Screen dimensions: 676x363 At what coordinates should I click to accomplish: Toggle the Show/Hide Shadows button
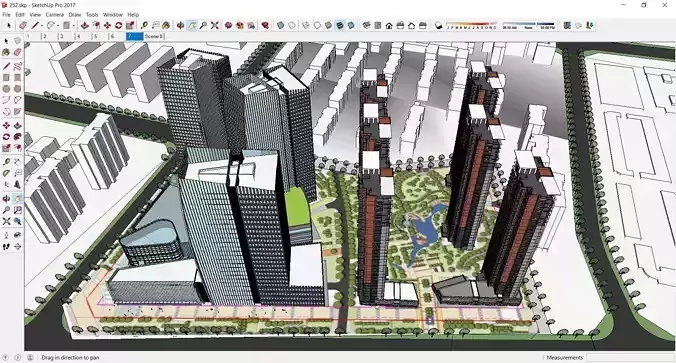(x=438, y=25)
